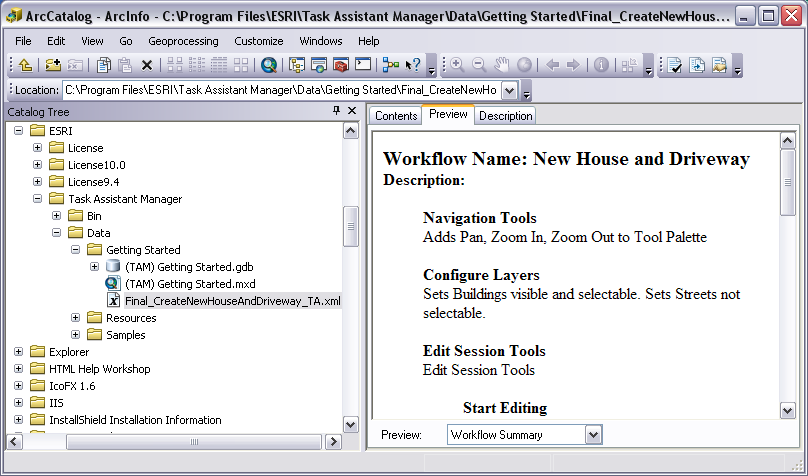This screenshot has width=808, height=476.
Task: Expand the License9.4 folder
Action: pos(38,182)
